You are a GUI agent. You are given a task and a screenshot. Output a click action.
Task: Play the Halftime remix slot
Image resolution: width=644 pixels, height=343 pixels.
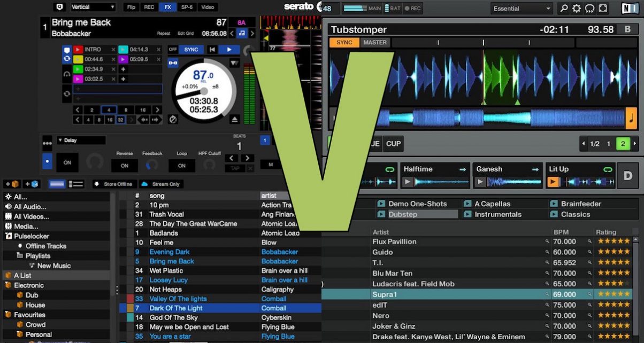pyautogui.click(x=407, y=182)
